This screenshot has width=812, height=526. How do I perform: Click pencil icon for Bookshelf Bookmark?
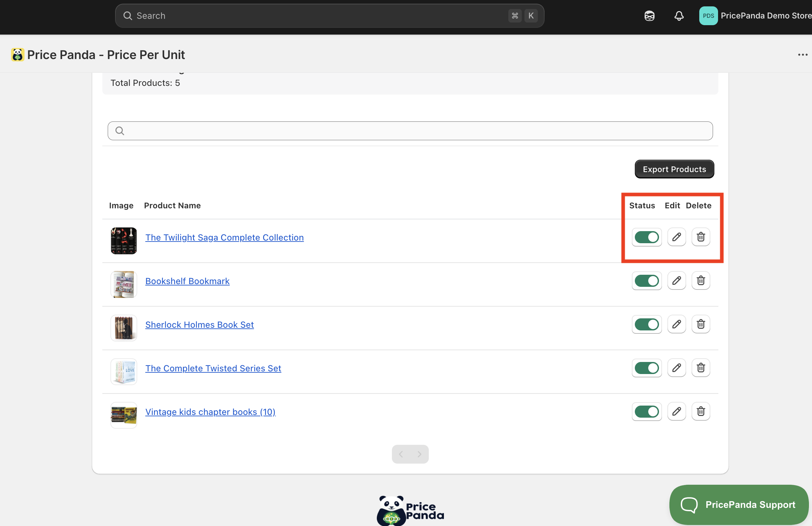[x=676, y=280]
